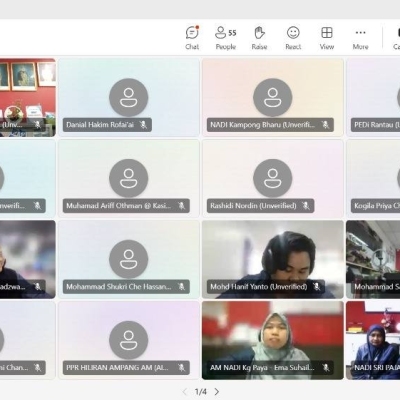This screenshot has height=400, width=400.
Task: Click the PEDi Rantau name label
Action: pos(377,125)
